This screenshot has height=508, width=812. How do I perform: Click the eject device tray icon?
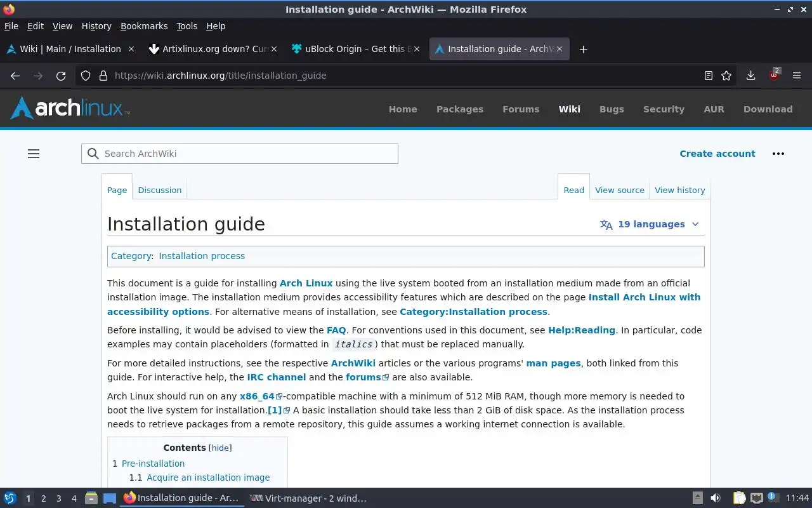point(697,498)
